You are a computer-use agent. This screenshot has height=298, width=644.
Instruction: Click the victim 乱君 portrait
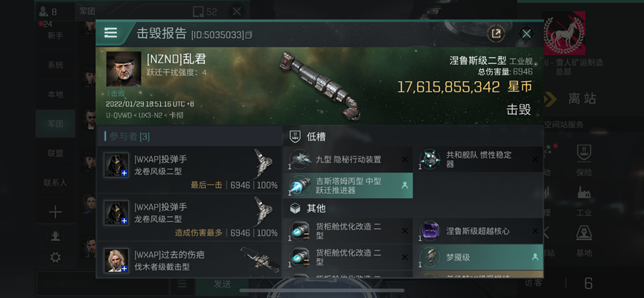pyautogui.click(x=124, y=69)
